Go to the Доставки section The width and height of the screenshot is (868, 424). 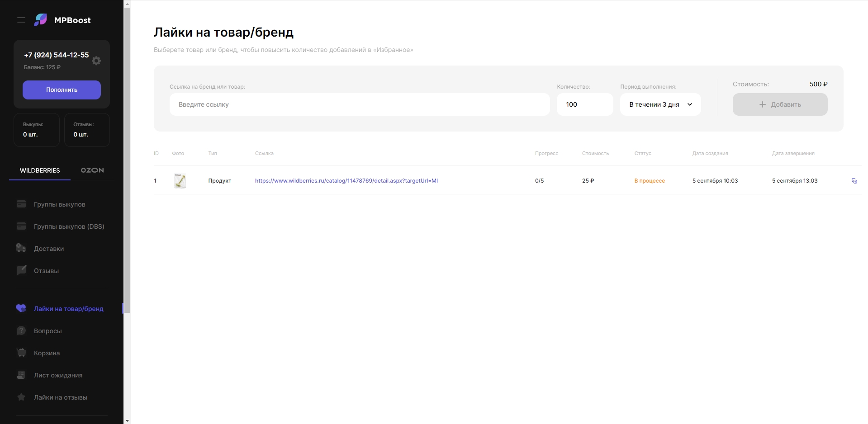tap(49, 249)
